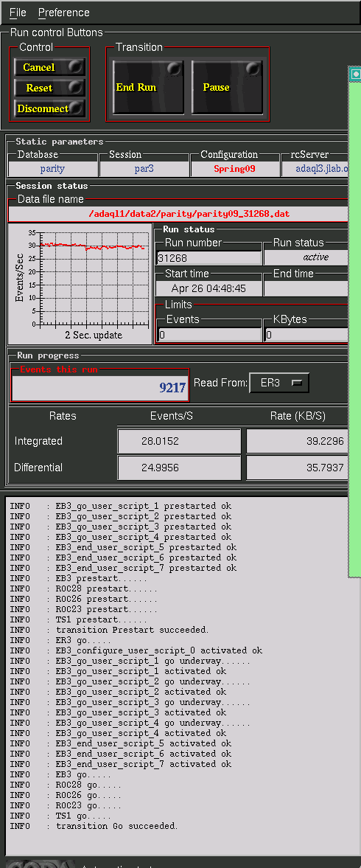Click the Cancel button indicator light

click(74, 67)
